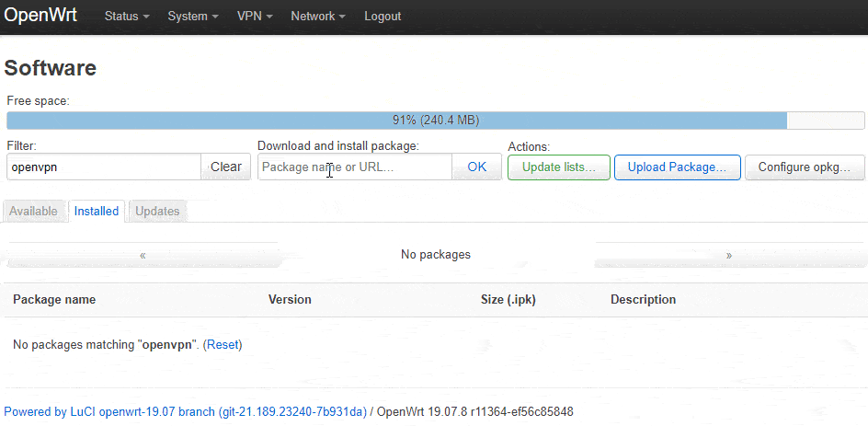Open the Updates tab
This screenshot has width=868, height=426.
(157, 211)
